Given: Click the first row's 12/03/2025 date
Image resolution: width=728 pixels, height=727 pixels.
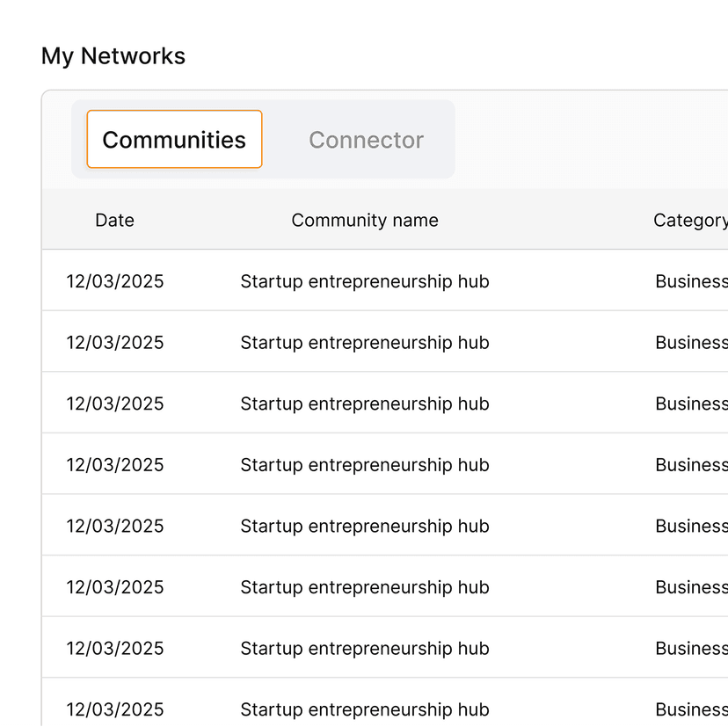Looking at the screenshot, I should (x=115, y=281).
